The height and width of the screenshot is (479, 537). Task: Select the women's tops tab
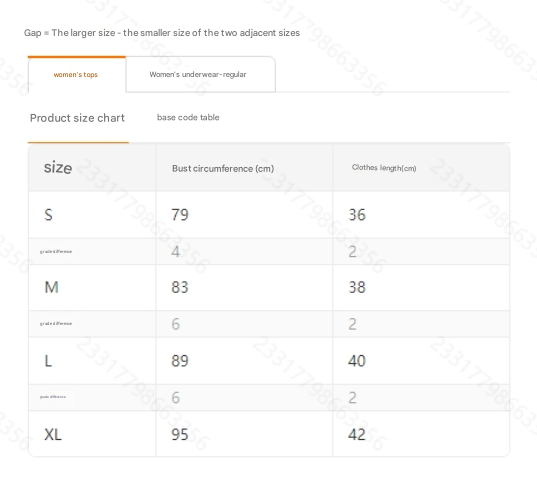pos(77,74)
